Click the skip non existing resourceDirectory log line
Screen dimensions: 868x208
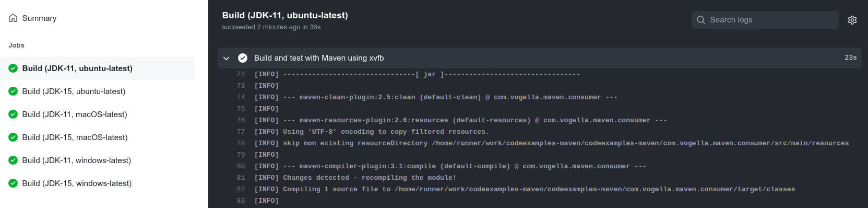(x=552, y=143)
